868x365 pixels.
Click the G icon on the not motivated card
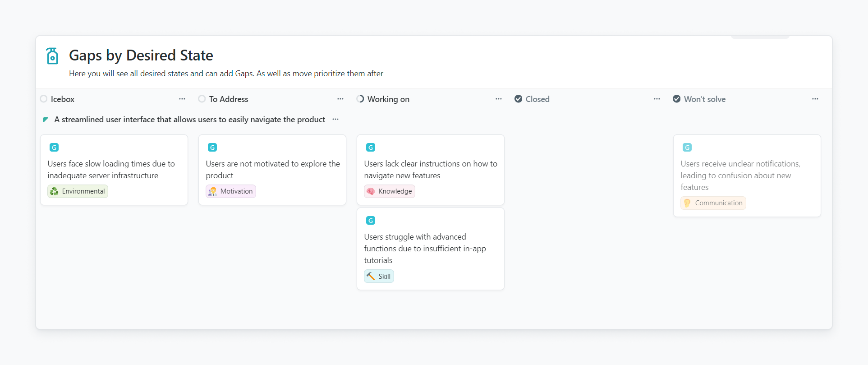pos(212,148)
